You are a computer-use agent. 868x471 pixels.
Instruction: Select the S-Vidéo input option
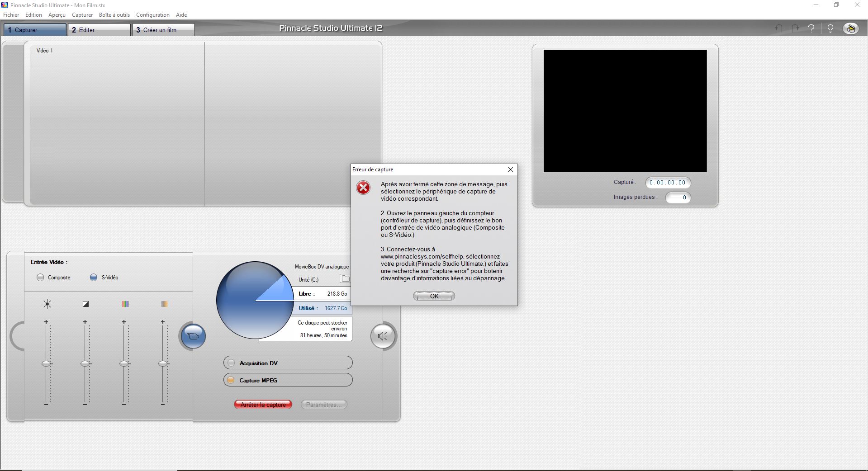pos(93,278)
